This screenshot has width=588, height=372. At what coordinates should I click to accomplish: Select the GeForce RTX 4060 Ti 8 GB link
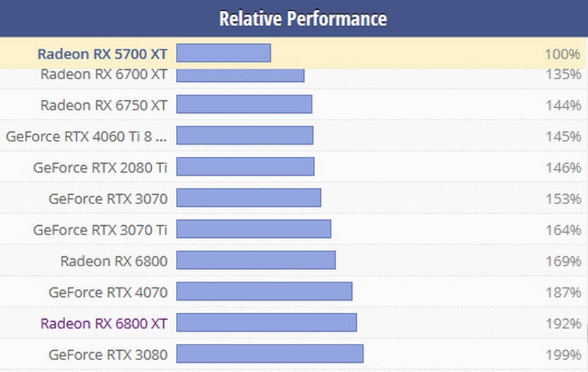coord(86,136)
